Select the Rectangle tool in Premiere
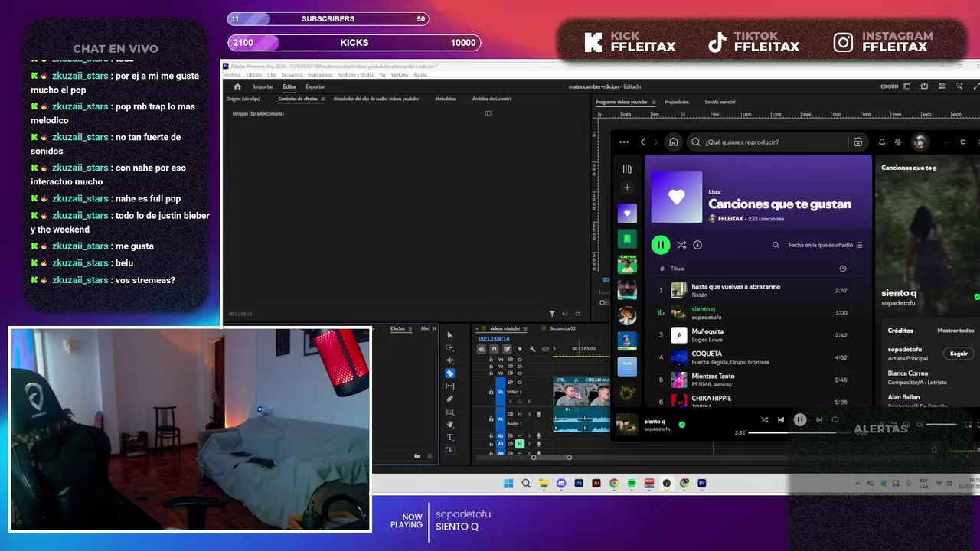Viewport: 980px width, 551px height. tap(450, 412)
